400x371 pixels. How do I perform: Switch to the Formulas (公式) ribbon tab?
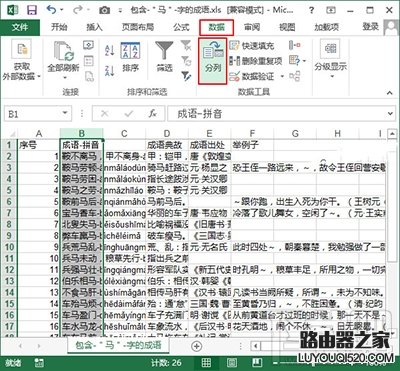(181, 27)
